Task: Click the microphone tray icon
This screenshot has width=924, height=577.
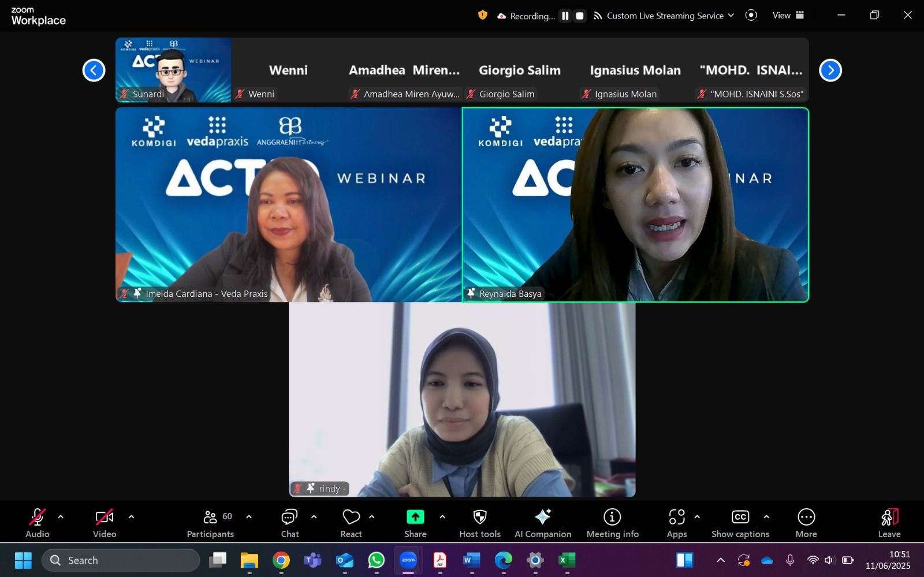Action: 790,560
